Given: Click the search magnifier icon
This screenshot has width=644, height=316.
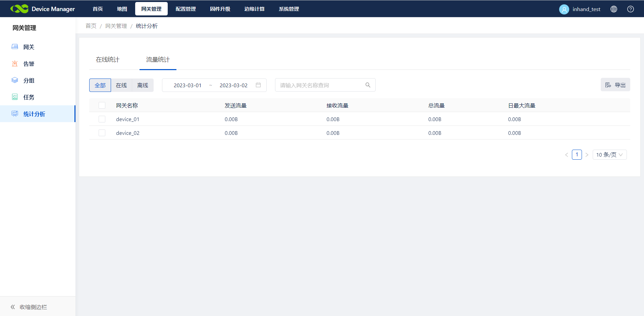Looking at the screenshot, I should pos(368,85).
